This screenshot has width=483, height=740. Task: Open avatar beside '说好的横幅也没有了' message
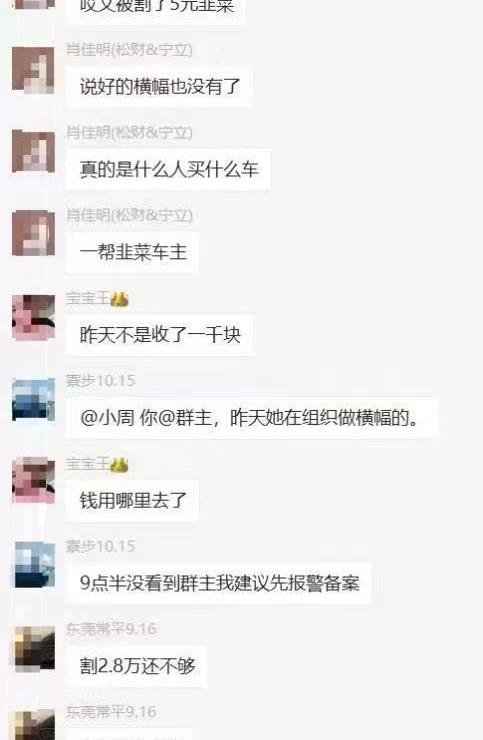(x=33, y=69)
